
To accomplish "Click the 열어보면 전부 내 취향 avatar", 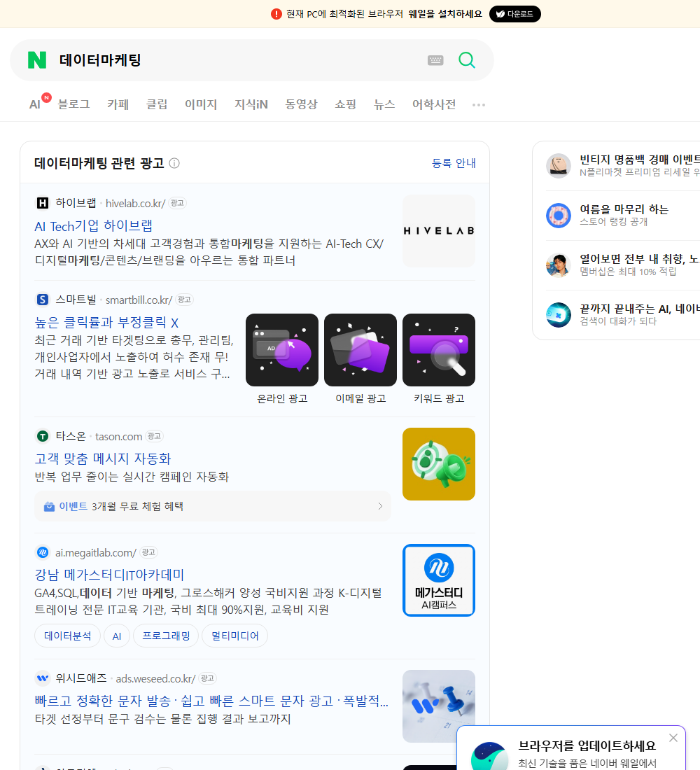I will [559, 265].
